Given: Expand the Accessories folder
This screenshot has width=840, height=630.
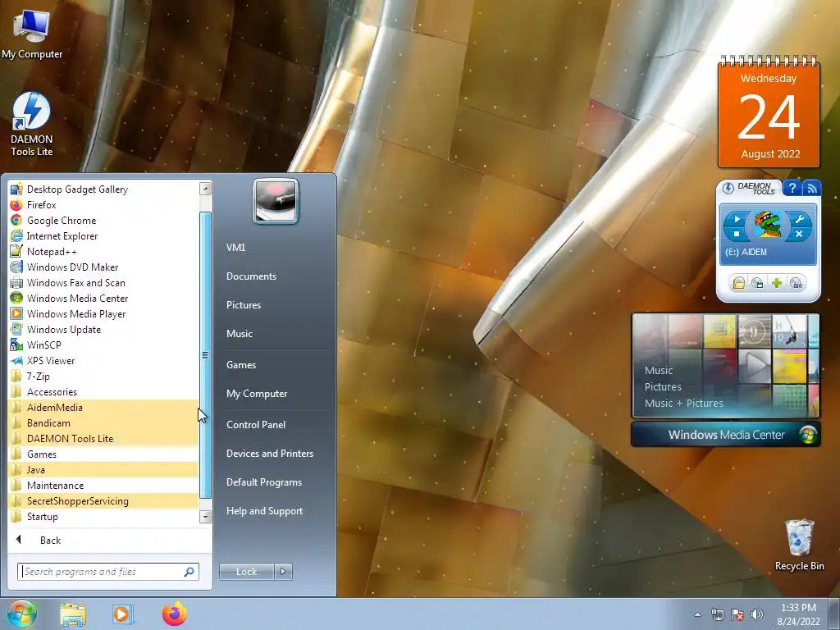Looking at the screenshot, I should coord(103,391).
